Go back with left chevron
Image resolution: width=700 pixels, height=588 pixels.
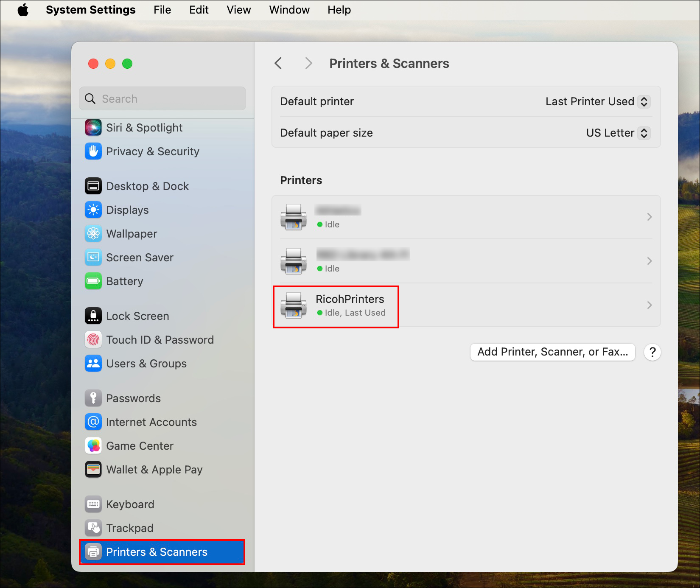click(x=278, y=63)
